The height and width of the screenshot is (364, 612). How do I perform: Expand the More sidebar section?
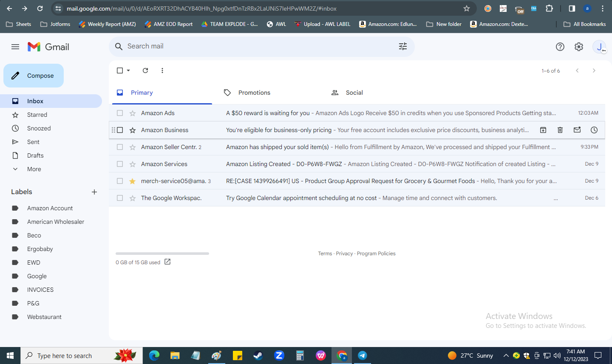51,169
